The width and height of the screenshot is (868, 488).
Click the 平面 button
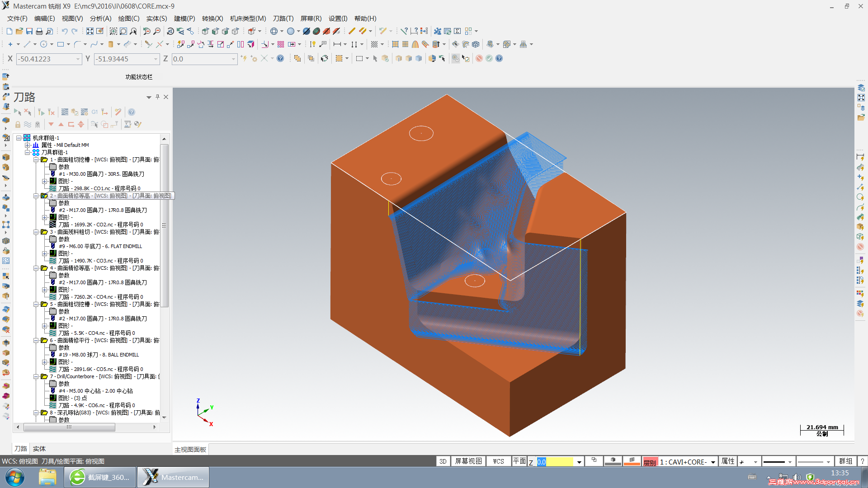click(519, 461)
